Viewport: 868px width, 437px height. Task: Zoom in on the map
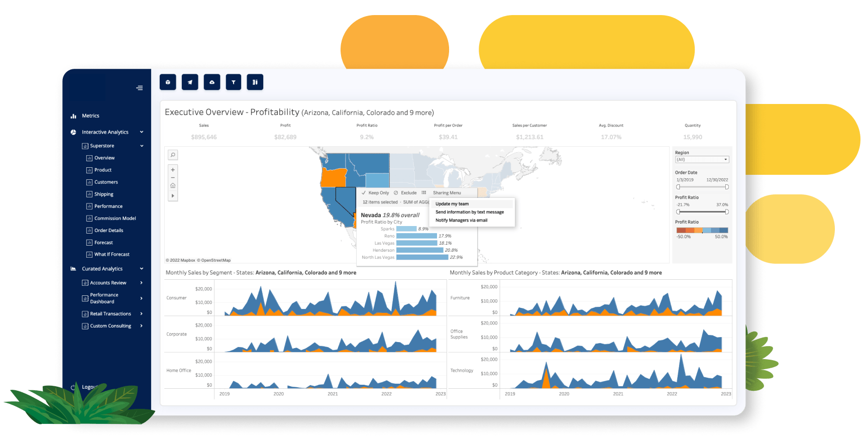point(173,170)
